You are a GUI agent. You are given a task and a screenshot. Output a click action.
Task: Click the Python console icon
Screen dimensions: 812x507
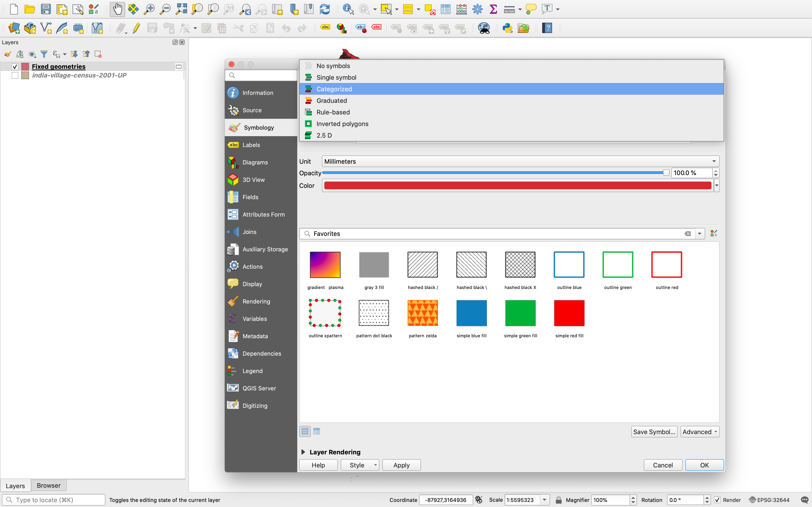(x=507, y=28)
